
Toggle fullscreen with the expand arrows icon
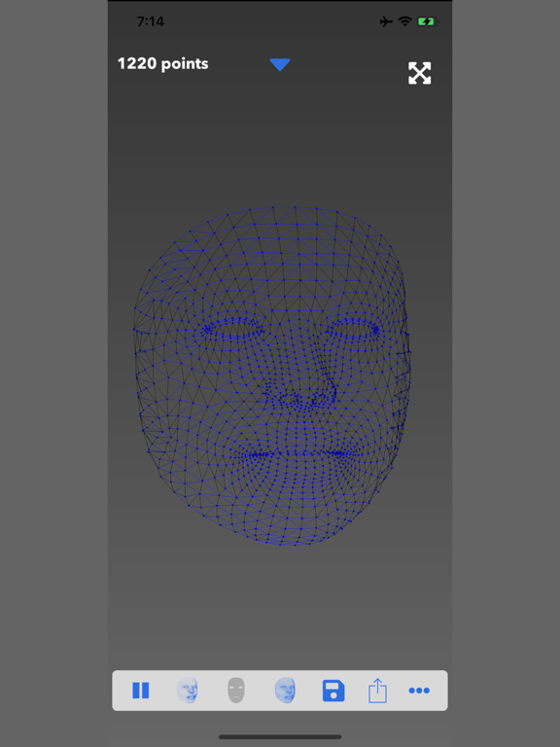coord(420,73)
